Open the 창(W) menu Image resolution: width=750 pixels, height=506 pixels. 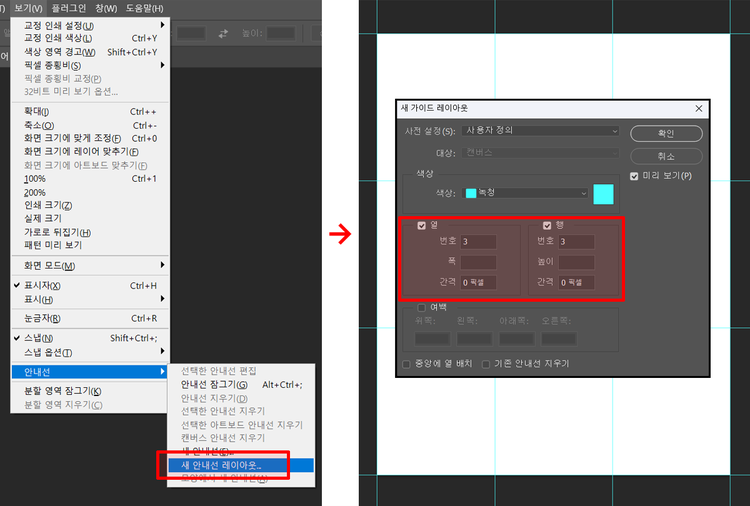(106, 8)
